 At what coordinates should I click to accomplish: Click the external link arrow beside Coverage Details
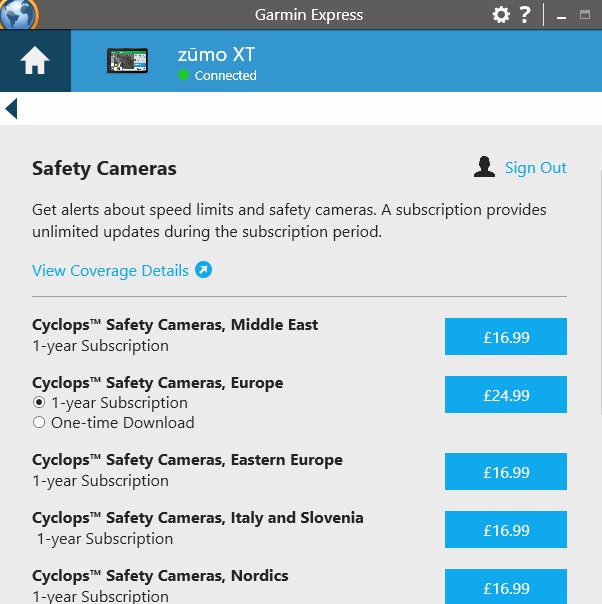tap(203, 270)
